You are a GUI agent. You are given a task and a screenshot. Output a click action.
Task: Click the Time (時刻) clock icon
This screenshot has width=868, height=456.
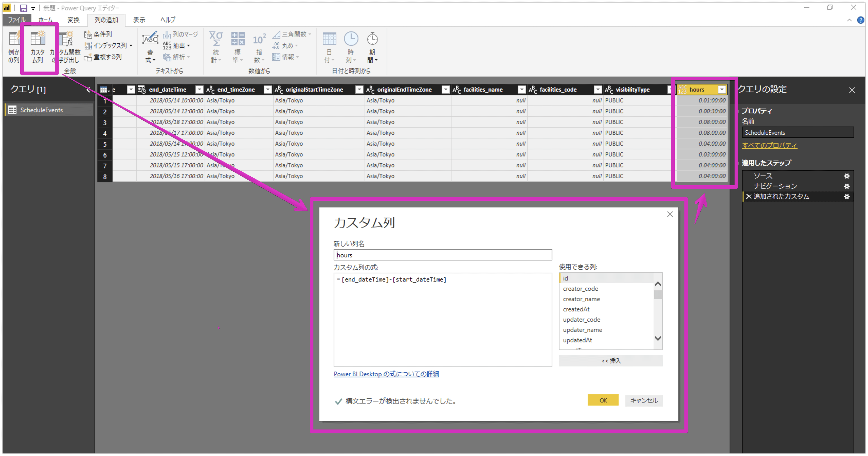click(x=351, y=39)
